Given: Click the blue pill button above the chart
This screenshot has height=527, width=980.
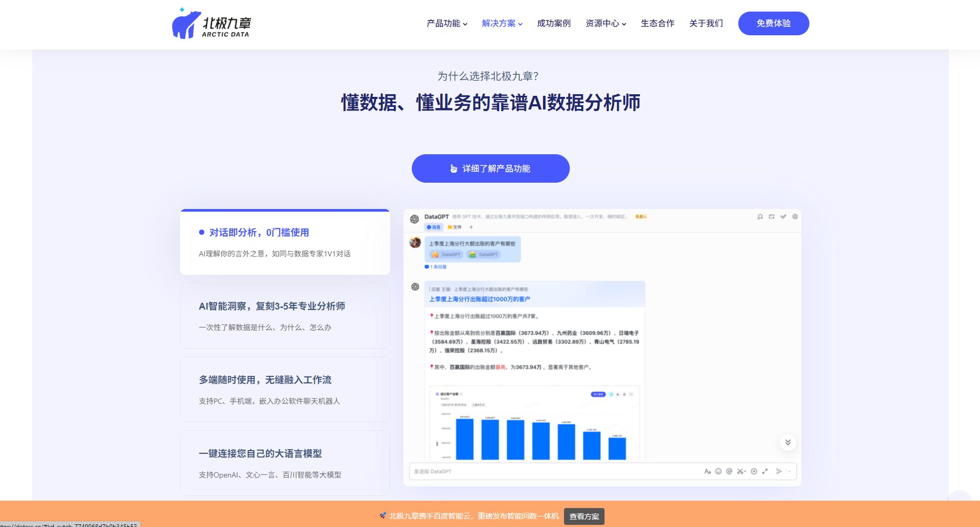Looking at the screenshot, I should coord(598,394).
